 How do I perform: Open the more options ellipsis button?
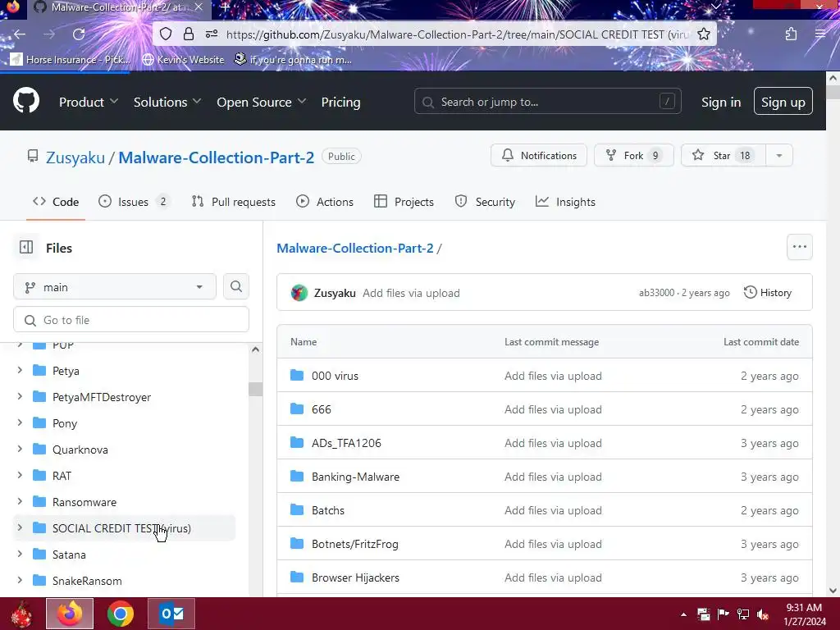pos(799,247)
